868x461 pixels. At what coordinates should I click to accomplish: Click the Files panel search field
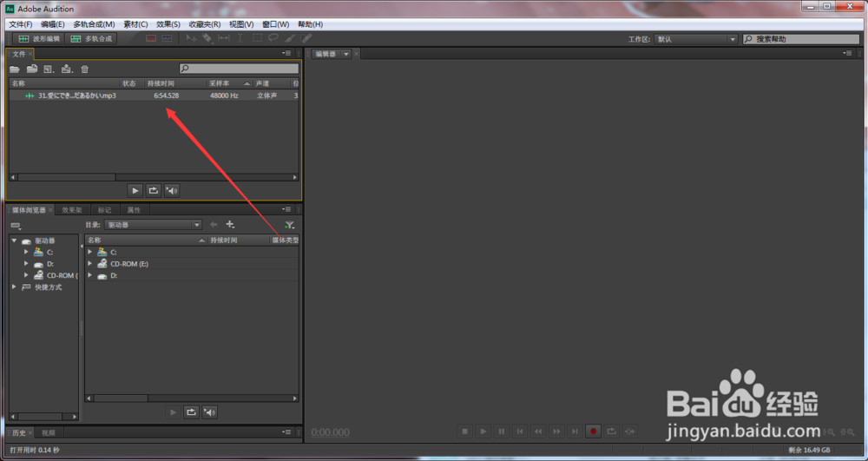(240, 69)
